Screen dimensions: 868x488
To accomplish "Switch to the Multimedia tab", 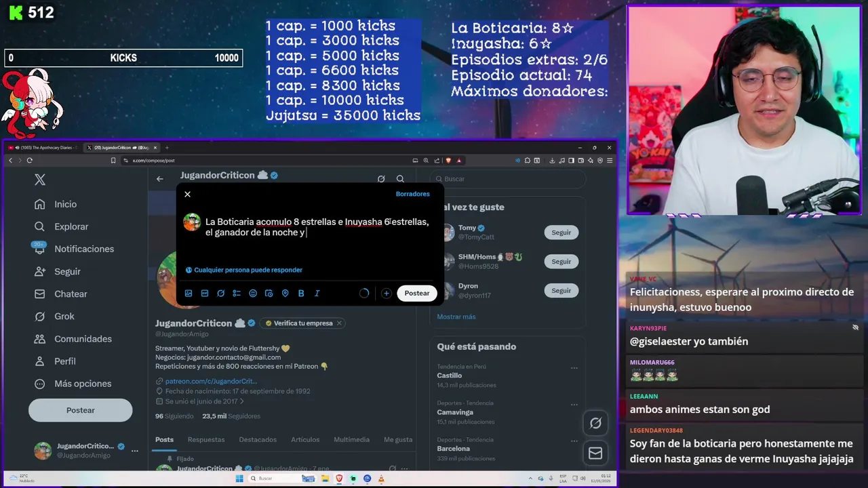I will point(351,440).
